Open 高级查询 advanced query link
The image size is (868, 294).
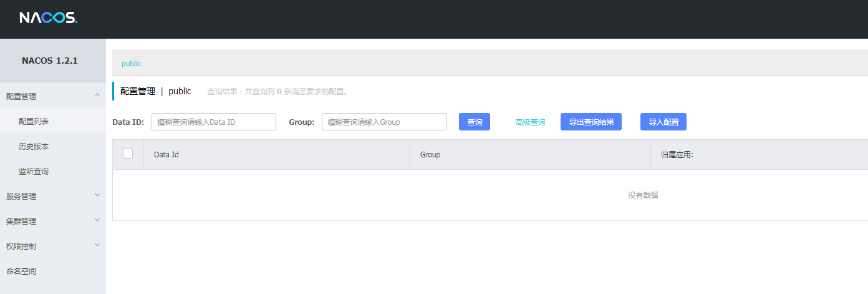[x=530, y=122]
